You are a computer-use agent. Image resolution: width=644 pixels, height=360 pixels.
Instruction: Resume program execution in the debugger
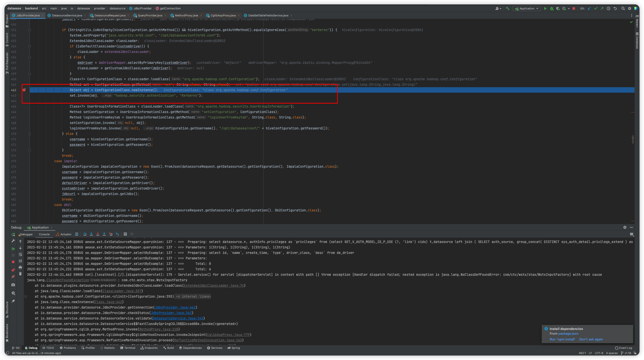pos(13,248)
